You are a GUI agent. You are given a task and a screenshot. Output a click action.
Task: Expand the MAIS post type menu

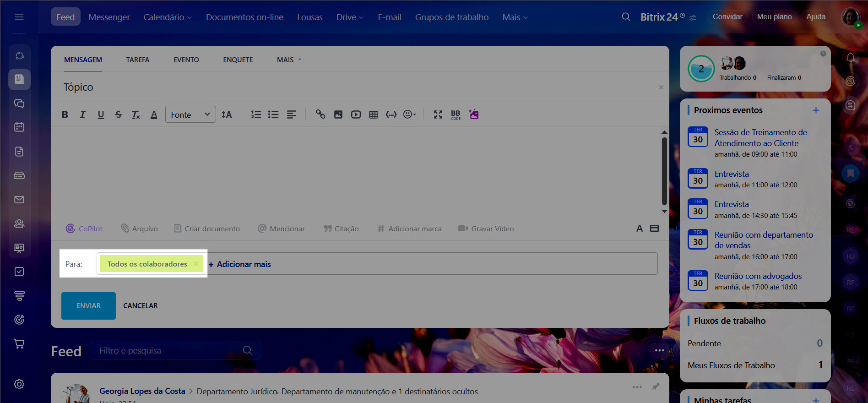tap(289, 60)
